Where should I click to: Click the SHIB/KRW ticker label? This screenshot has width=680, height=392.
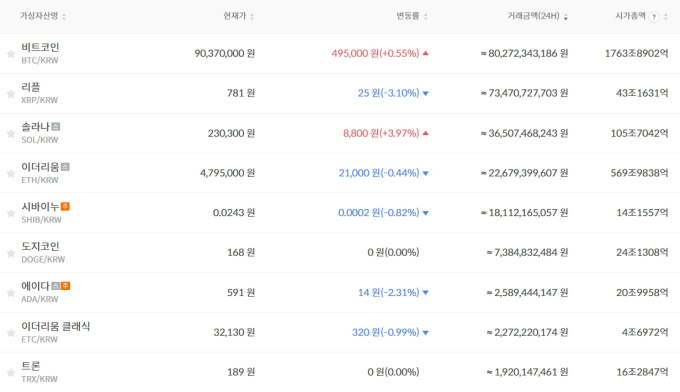click(41, 220)
